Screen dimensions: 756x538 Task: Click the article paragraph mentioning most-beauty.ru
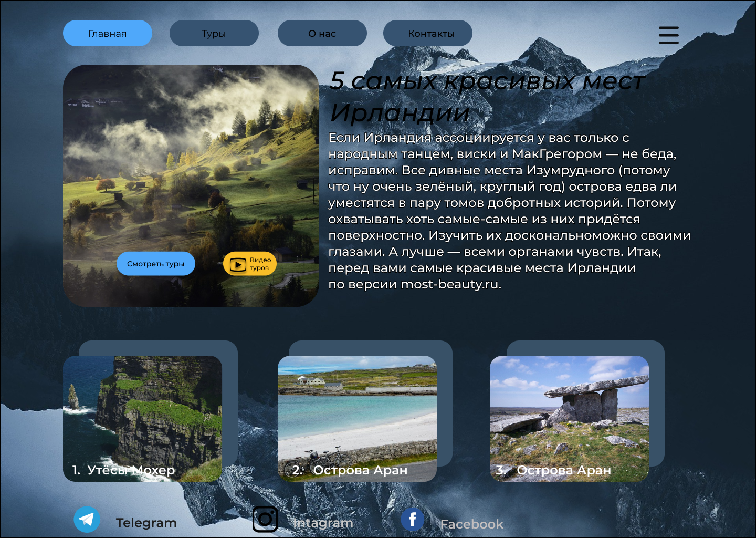click(x=509, y=211)
